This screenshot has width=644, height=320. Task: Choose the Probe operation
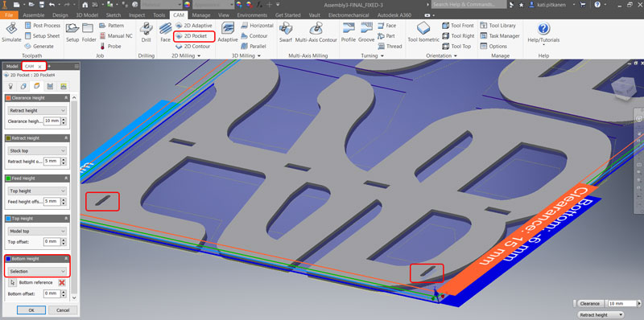pos(110,47)
